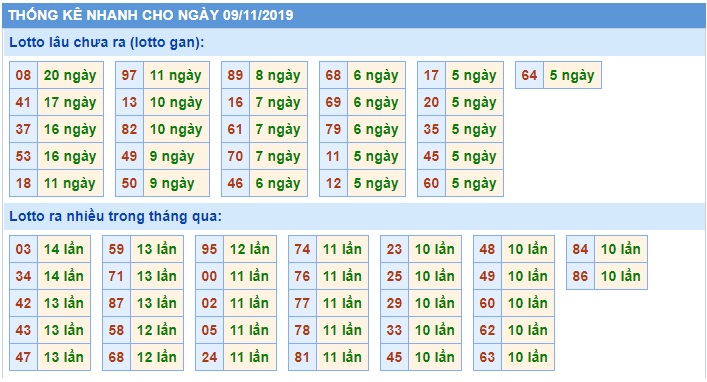Select number cell 77

(303, 304)
